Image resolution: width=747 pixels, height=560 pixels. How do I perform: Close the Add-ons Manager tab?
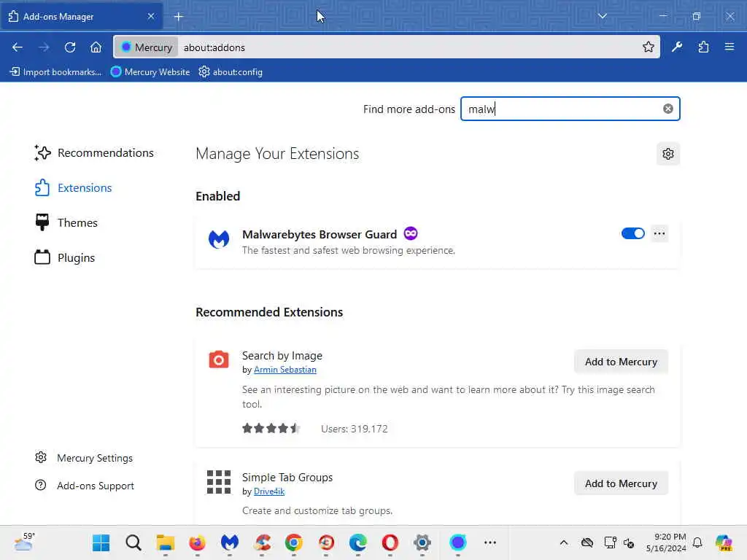pos(151,16)
